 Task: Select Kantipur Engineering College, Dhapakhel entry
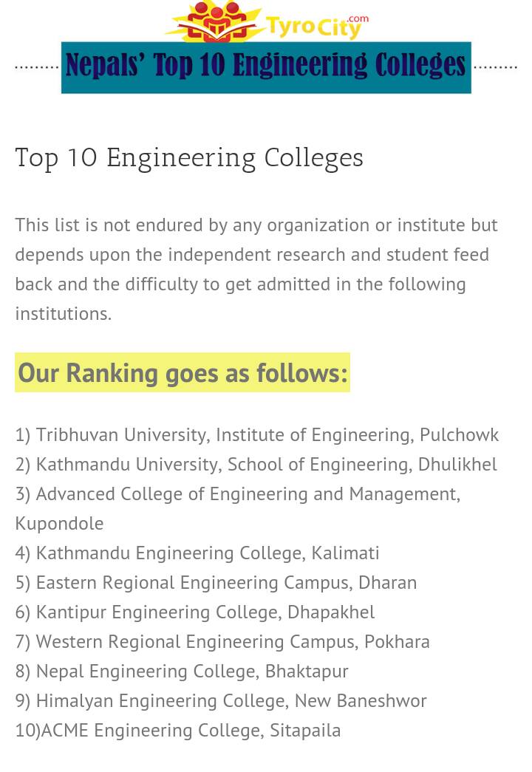194,612
